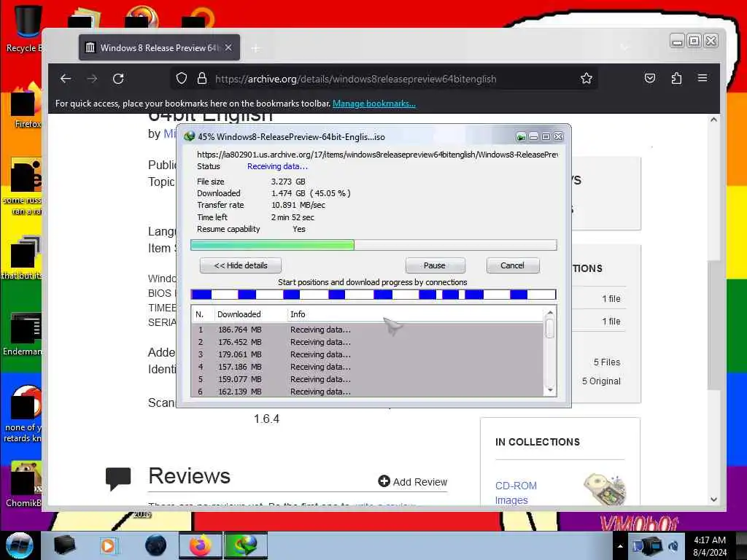Click Add Review link

pyautogui.click(x=413, y=481)
